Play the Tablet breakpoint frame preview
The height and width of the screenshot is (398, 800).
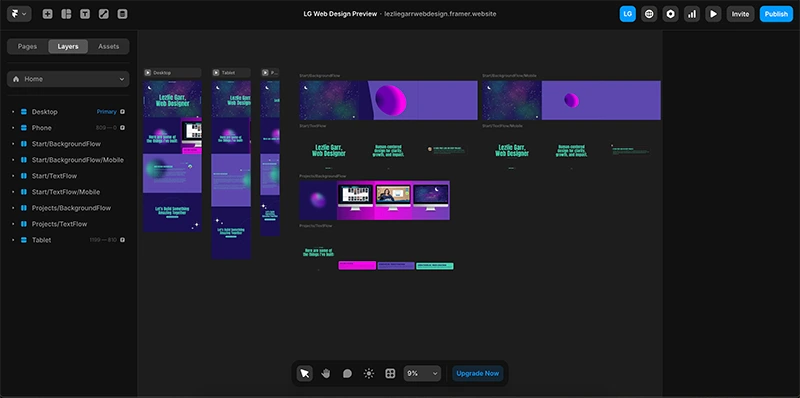(x=216, y=73)
